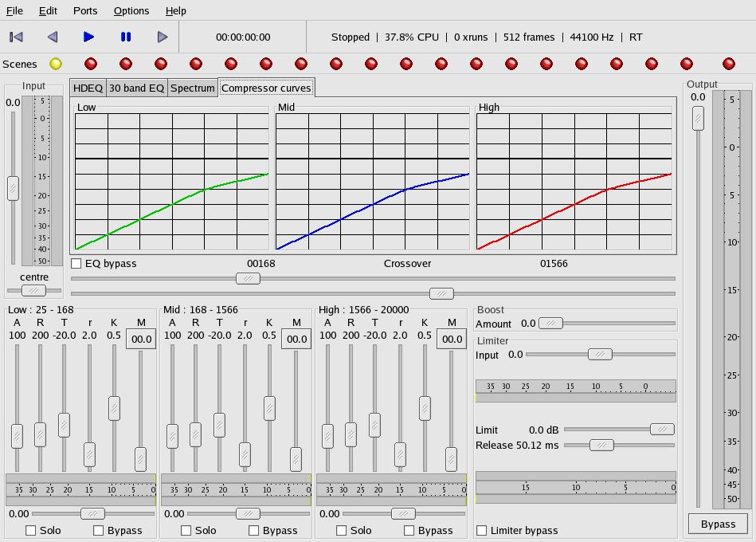Click the step backward transport button

53,37
